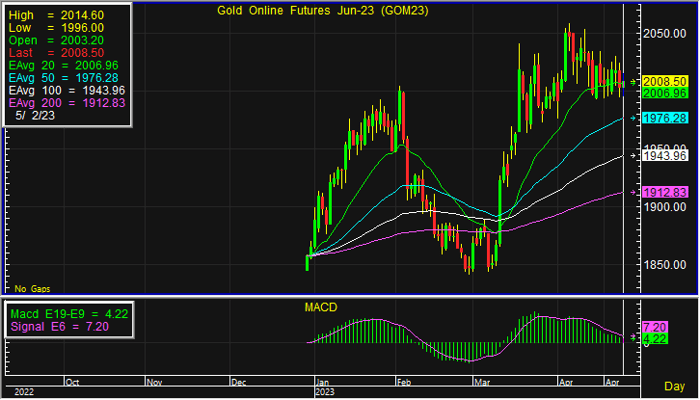Screen dimensions: 700x400
Task: Click the MACD indicator title
Action: coord(320,308)
